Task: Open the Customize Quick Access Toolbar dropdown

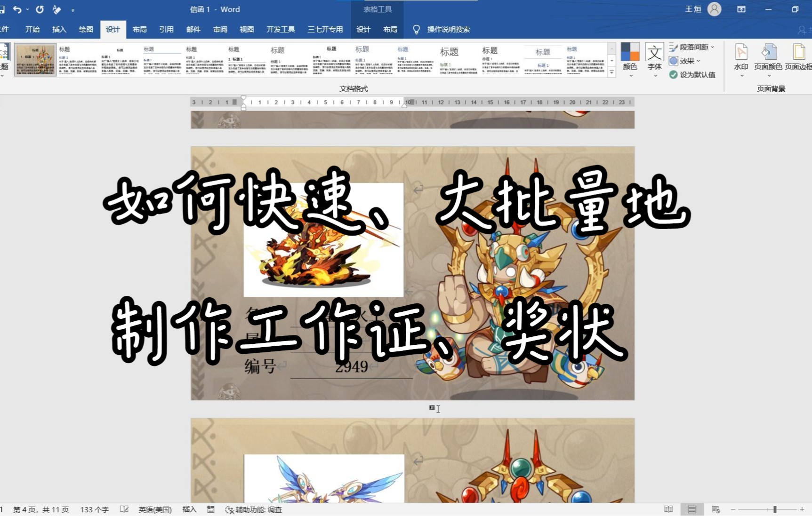Action: [x=72, y=10]
